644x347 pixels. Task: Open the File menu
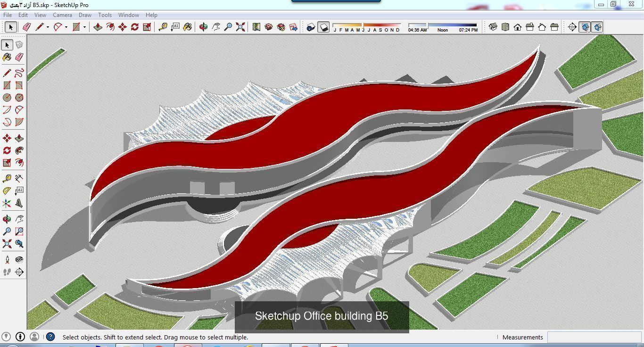pyautogui.click(x=8, y=15)
